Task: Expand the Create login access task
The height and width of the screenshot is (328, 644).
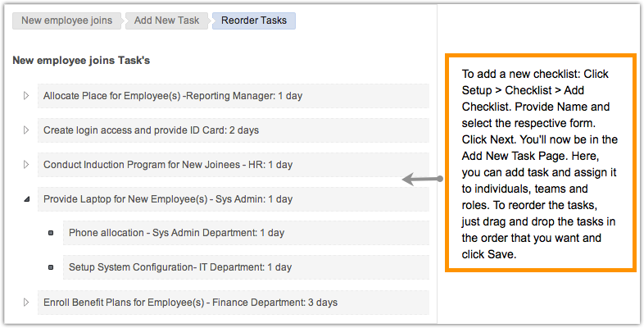Action: point(26,130)
